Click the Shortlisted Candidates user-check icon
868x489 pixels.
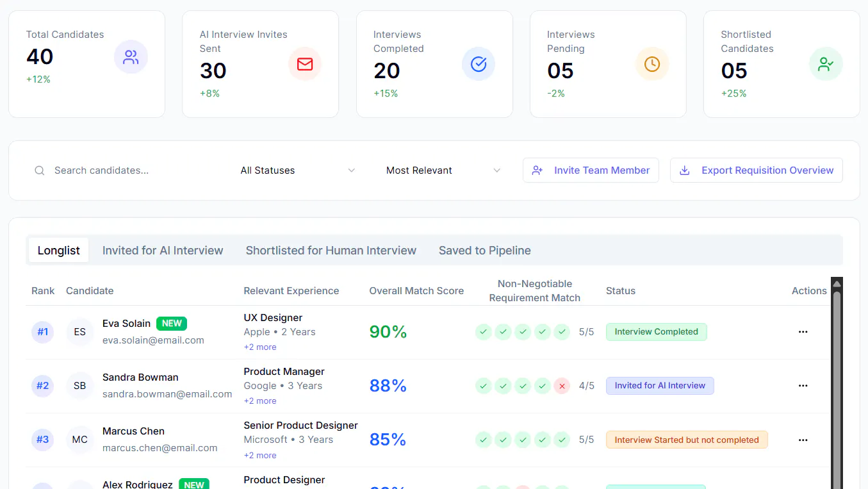click(826, 64)
